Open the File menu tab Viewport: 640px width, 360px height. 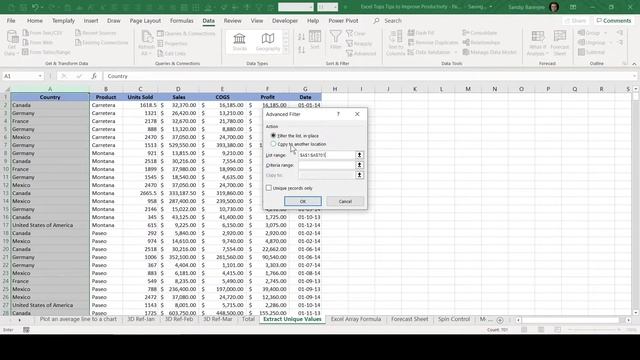point(11,20)
